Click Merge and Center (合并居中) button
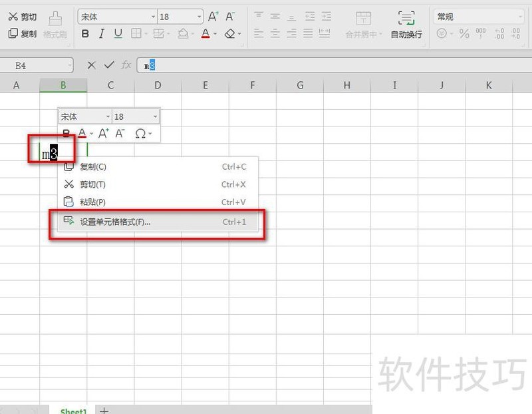 coord(363,25)
